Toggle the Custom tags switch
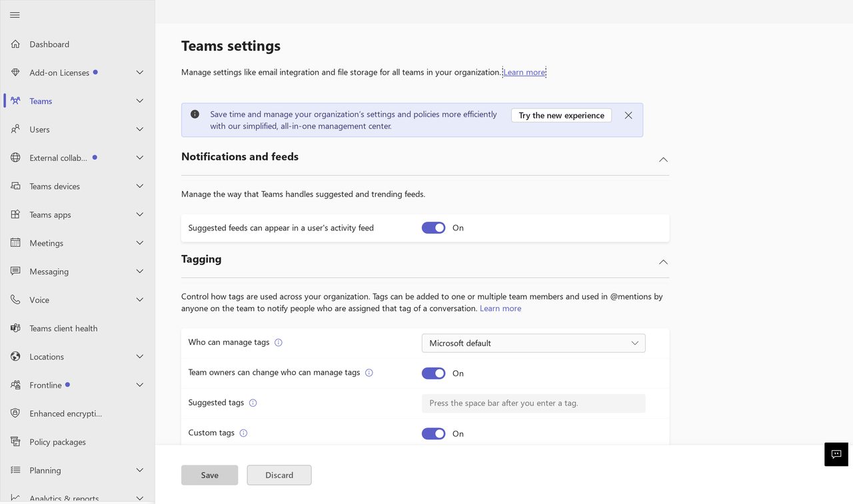This screenshot has width=853, height=504. tap(433, 433)
